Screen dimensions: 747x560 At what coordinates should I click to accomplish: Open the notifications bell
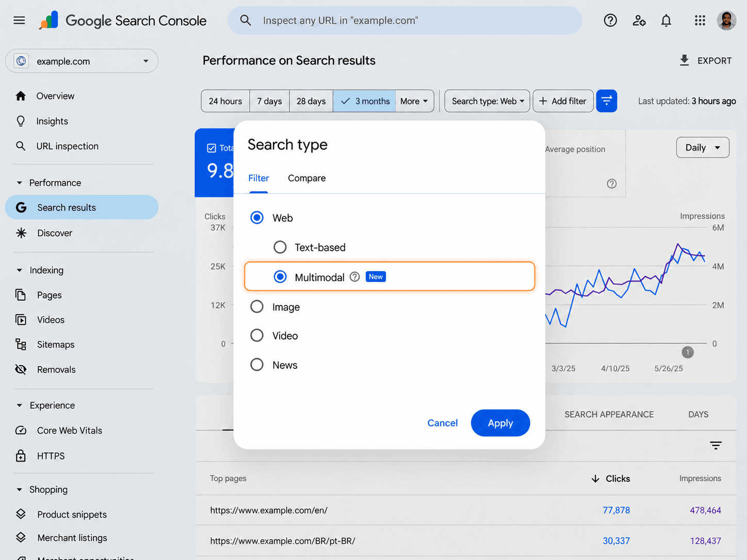667,21
